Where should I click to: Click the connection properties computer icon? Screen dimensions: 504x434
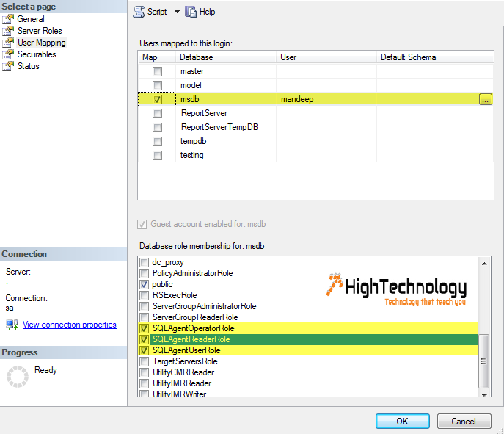pyautogui.click(x=12, y=325)
